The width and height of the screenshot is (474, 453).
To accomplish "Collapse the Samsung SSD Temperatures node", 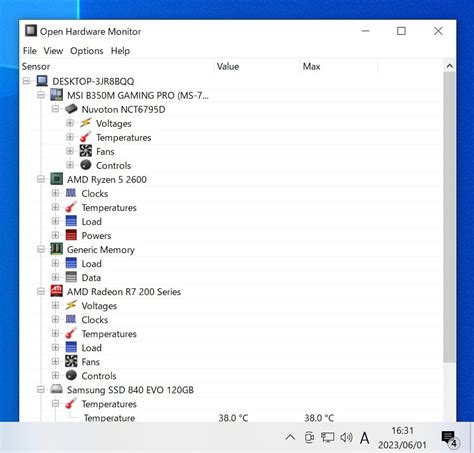I will click(55, 404).
